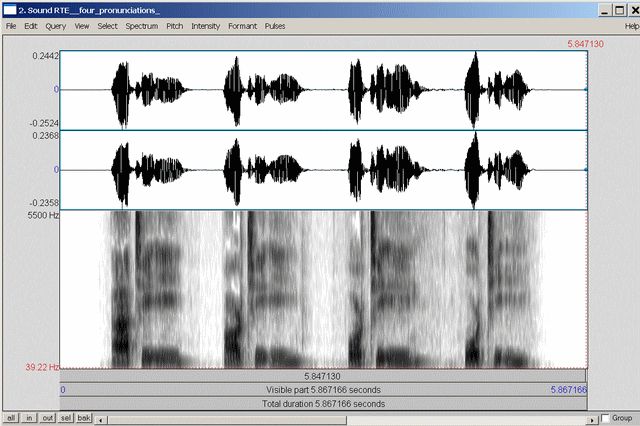Zoom in with the 'in' button
Screen dimensions: 640x426
(30, 418)
